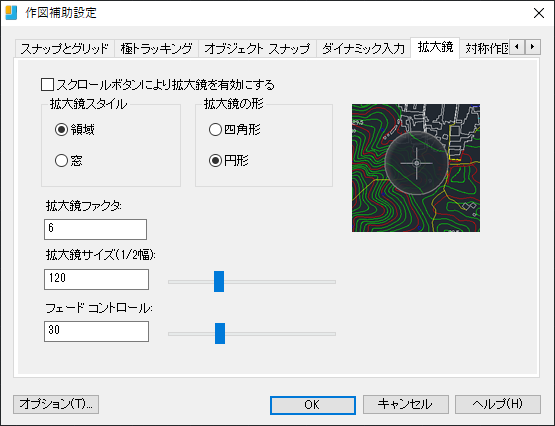Click the キャンセル button
This screenshot has height=426, width=555.
pos(406,404)
